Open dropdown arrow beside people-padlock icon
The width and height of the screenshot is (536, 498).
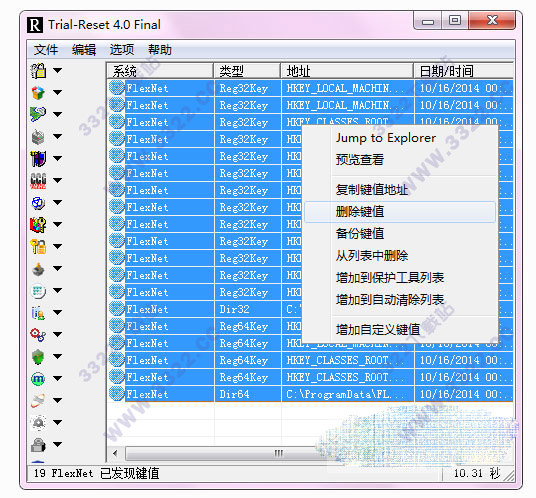[57, 70]
